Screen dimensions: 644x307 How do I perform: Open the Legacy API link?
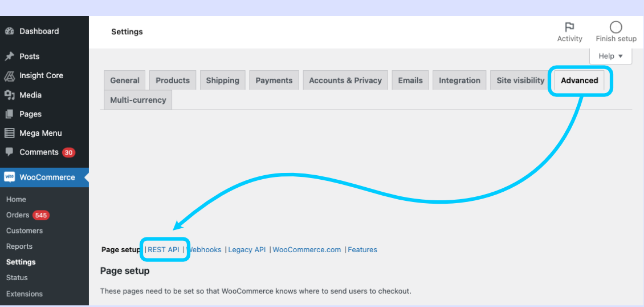point(247,249)
